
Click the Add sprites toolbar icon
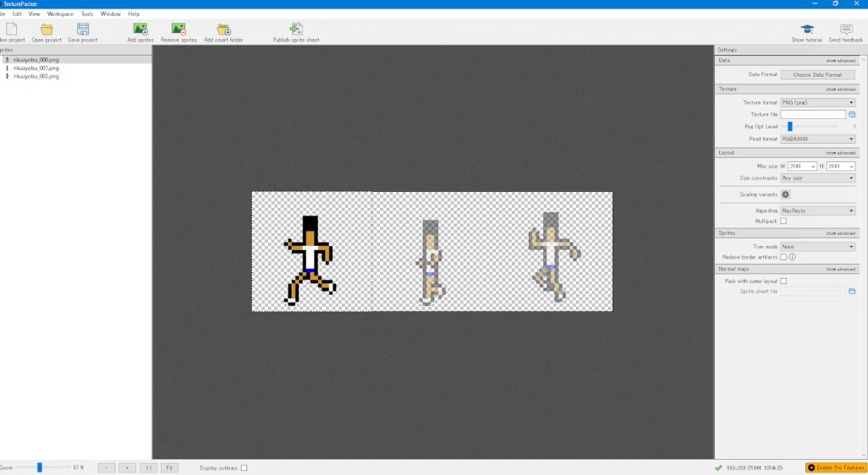coord(140,30)
